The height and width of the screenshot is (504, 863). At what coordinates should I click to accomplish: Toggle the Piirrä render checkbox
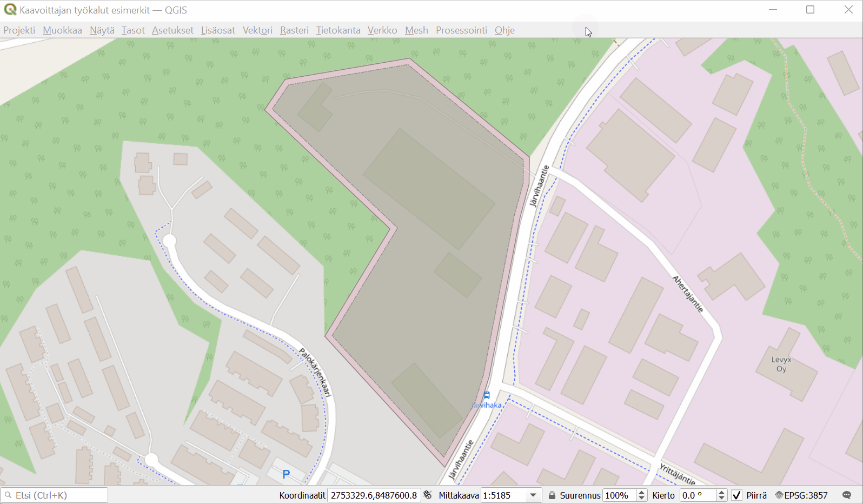736,495
